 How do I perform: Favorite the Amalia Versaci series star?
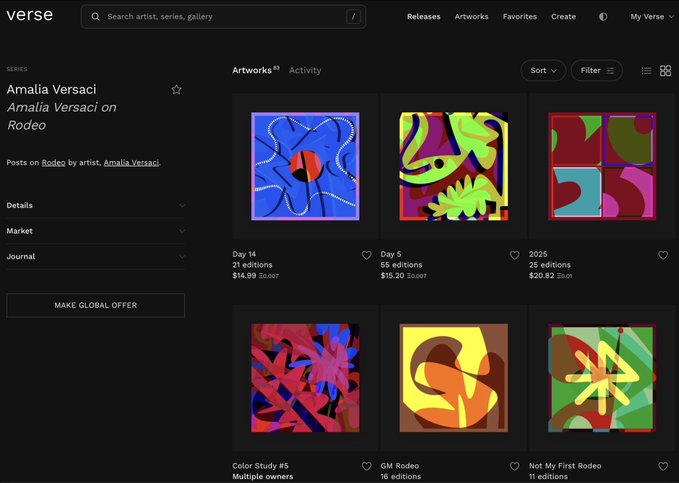point(176,90)
